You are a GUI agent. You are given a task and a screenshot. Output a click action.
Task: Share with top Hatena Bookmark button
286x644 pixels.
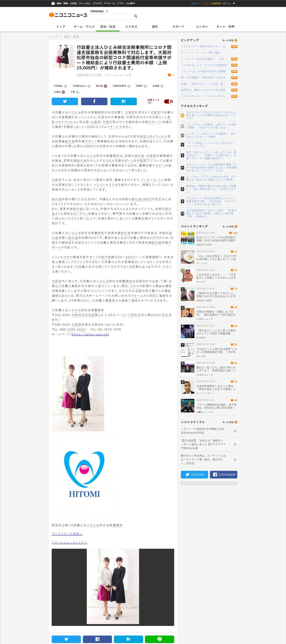[124, 101]
